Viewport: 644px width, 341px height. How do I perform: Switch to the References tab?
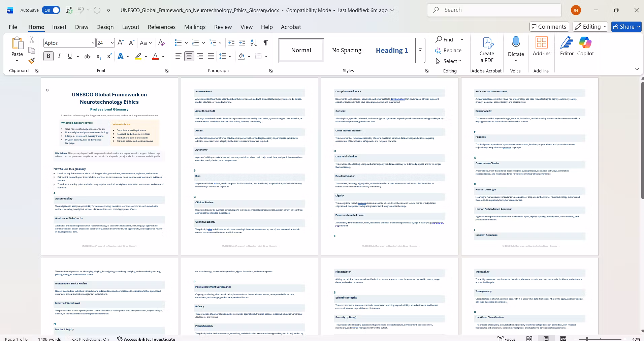[162, 27]
